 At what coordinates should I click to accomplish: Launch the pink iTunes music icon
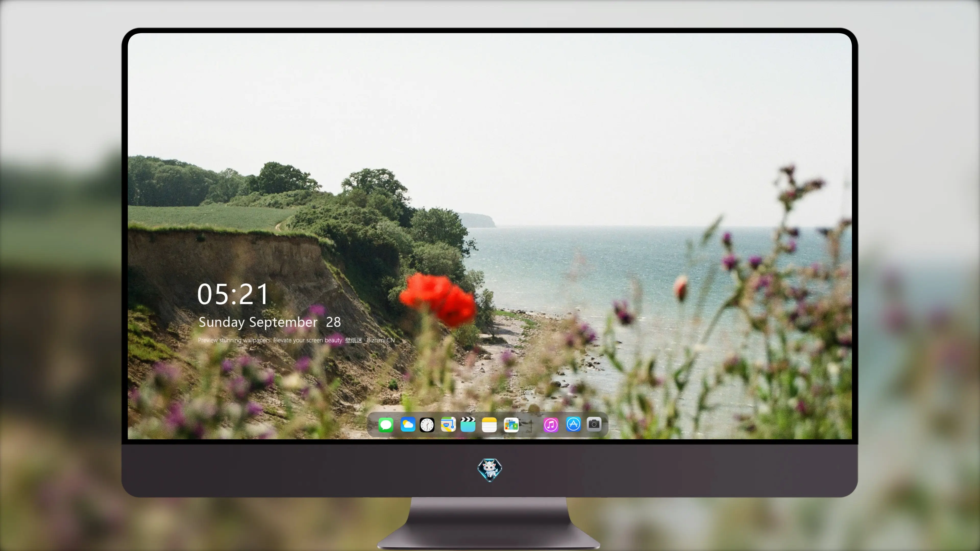pyautogui.click(x=551, y=425)
